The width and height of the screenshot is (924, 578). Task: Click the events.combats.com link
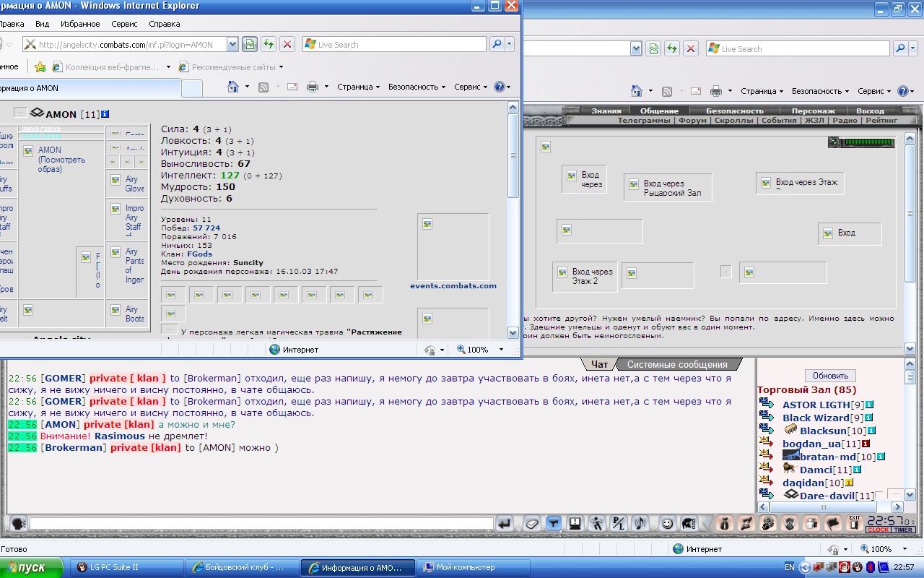[453, 285]
